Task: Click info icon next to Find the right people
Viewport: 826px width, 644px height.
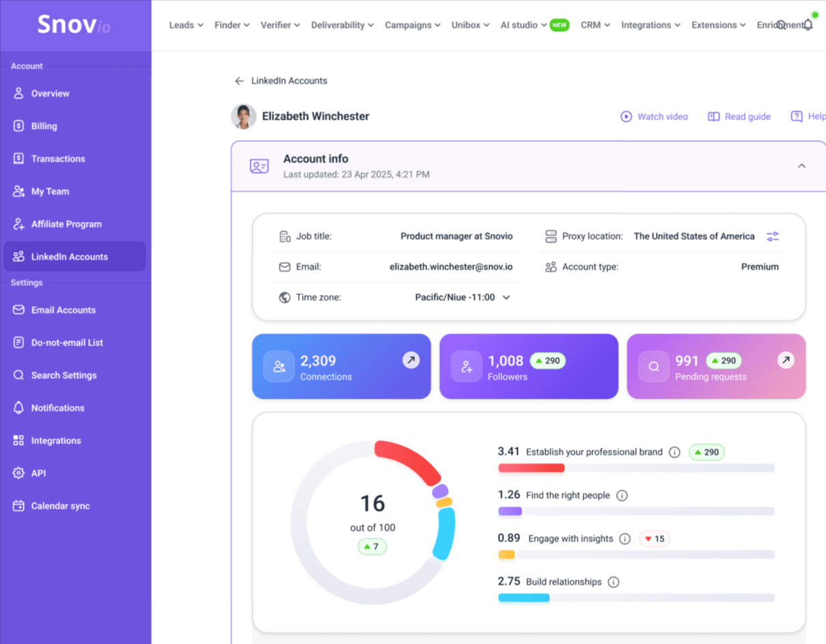Action: pyautogui.click(x=622, y=495)
